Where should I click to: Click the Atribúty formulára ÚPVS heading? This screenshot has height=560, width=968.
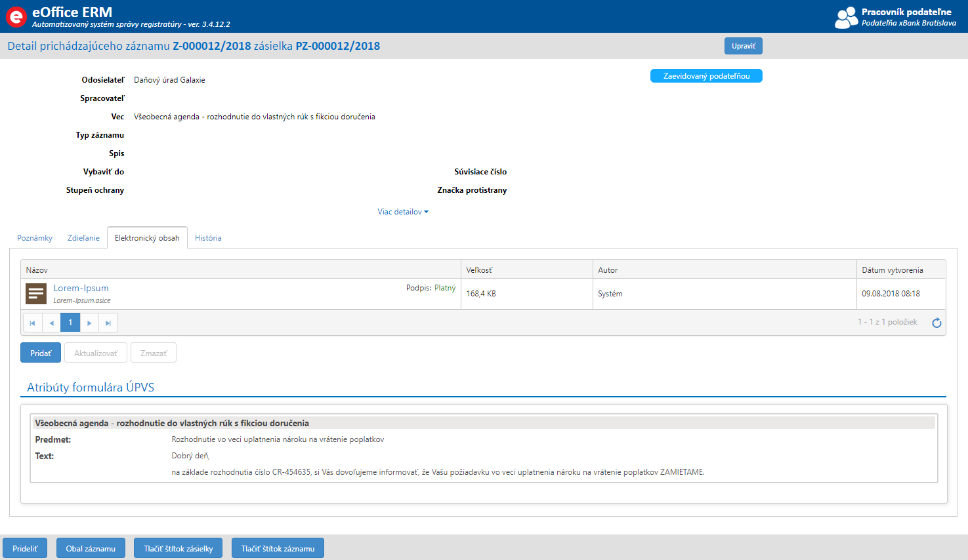[x=91, y=388]
